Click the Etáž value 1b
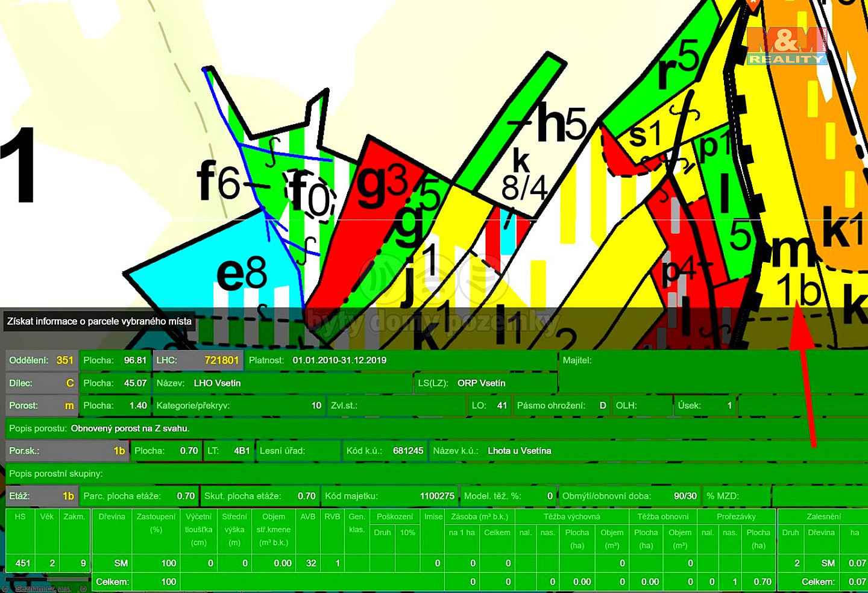The width and height of the screenshot is (868, 593). (68, 496)
